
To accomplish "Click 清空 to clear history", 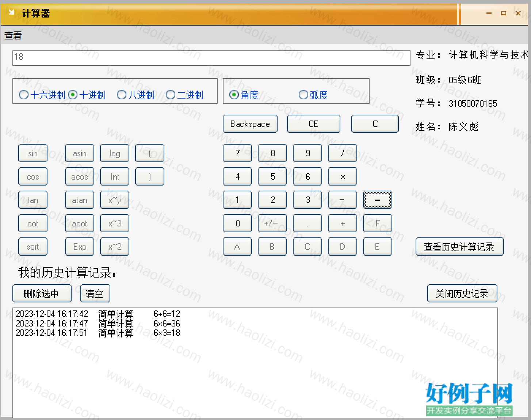I will [x=95, y=293].
